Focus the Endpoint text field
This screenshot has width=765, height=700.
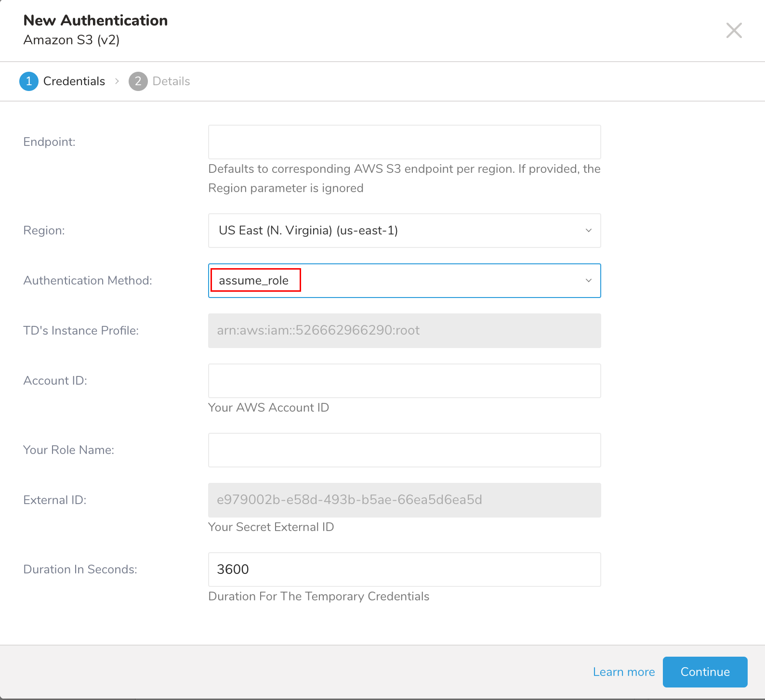(x=404, y=142)
